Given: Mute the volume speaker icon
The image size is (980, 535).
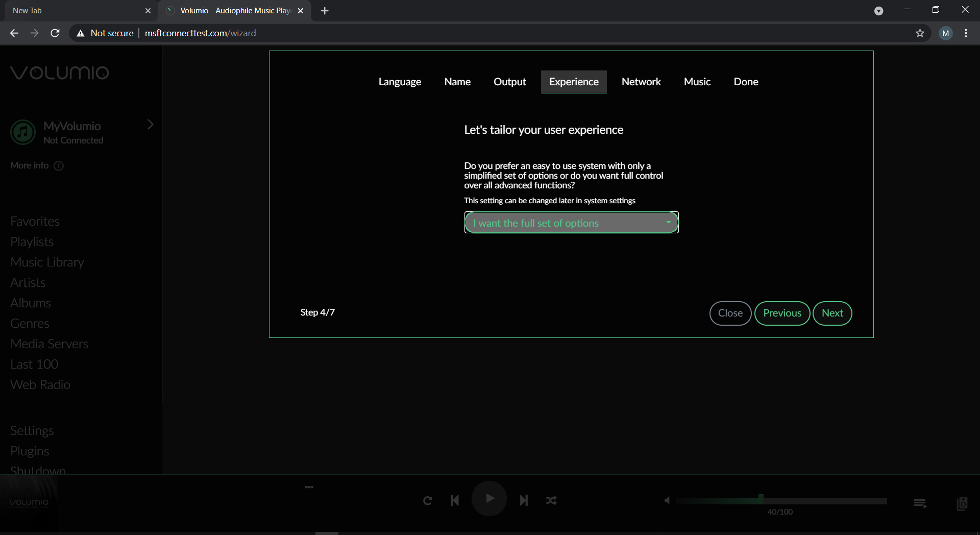Looking at the screenshot, I should [667, 500].
